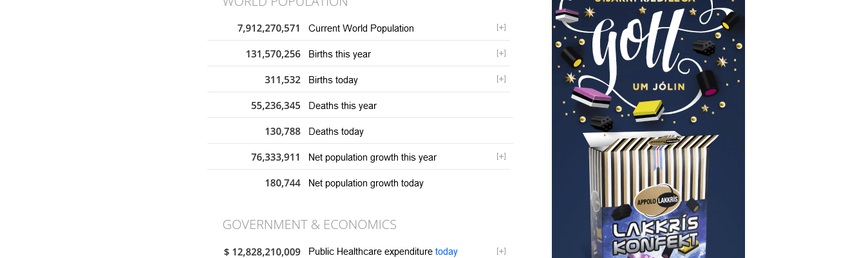This screenshot has height=258, width=868.
Task: Click the Appolo Lakkrís logo in the ad
Action: [x=657, y=200]
